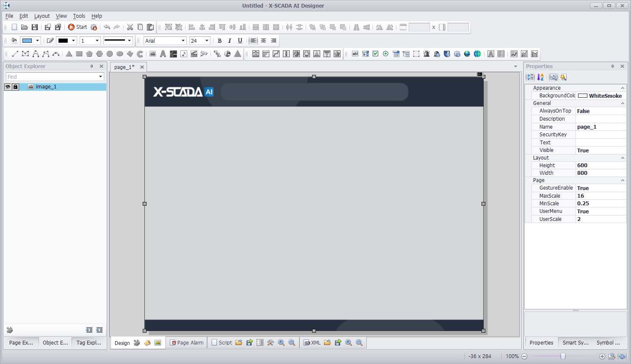631x364 pixels.
Task: Toggle center text alignment
Action: (263, 41)
